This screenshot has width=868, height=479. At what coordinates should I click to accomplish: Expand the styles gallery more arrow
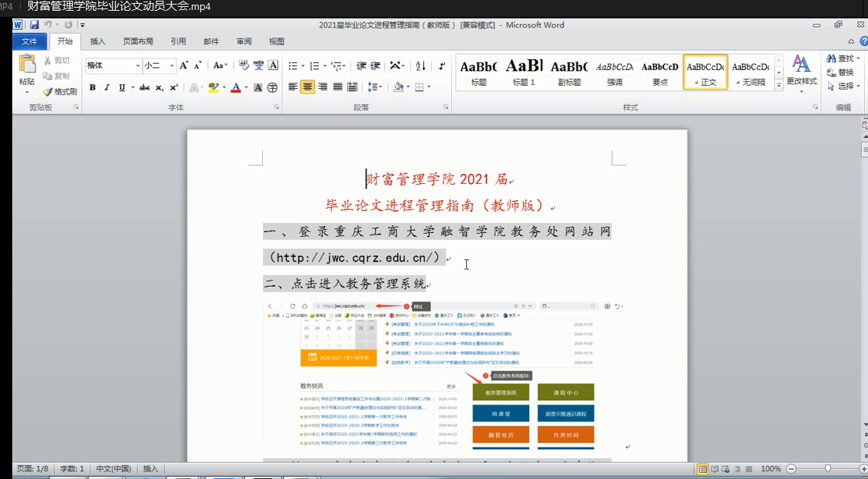pos(779,86)
